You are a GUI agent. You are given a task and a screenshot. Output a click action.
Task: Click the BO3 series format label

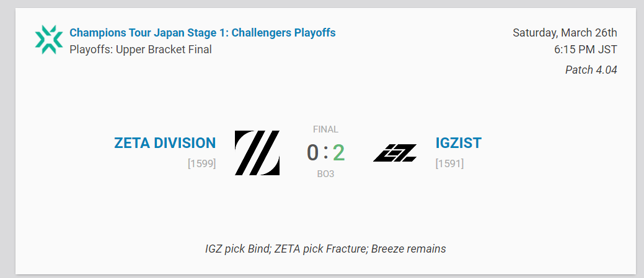point(325,174)
